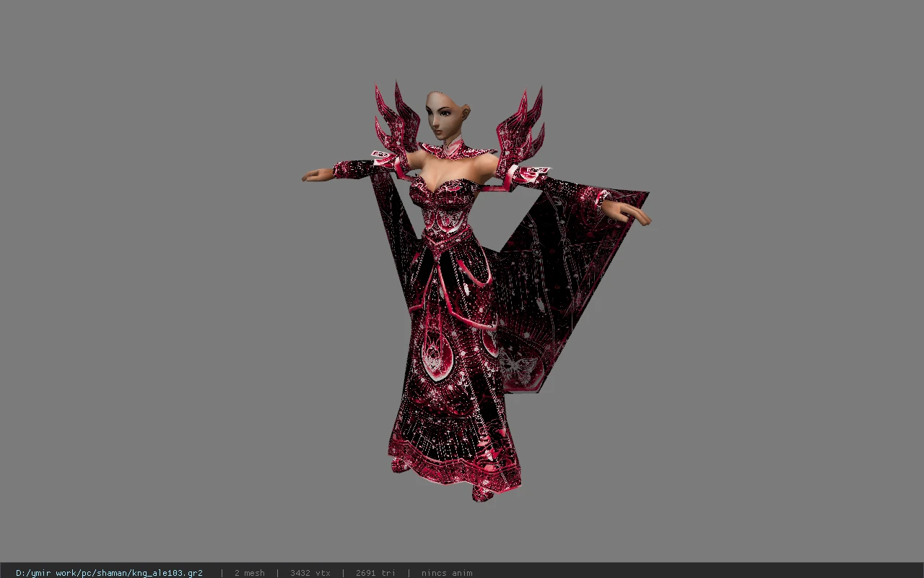Viewport: 924px width, 578px height.
Task: Click the '2 mesh' status entry
Action: click(x=249, y=573)
